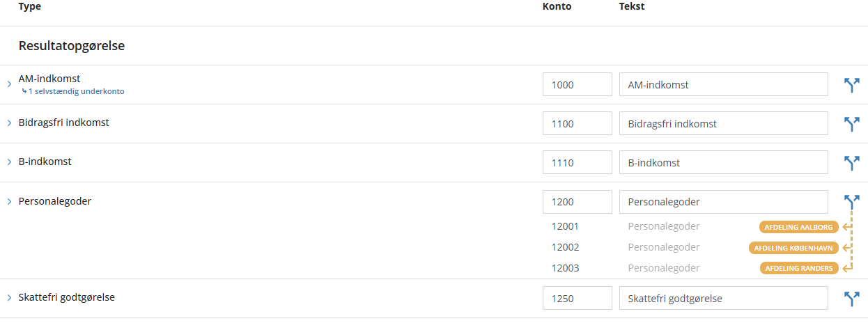Expand the Skattefri godtgørelse row
The width and height of the screenshot is (868, 323).
[9, 298]
